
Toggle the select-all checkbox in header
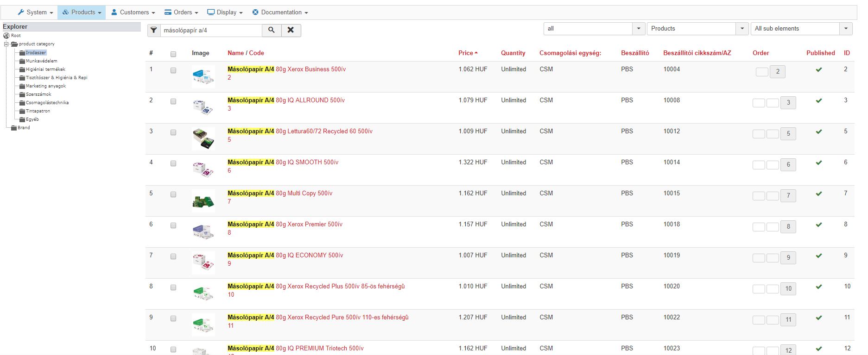coord(173,54)
